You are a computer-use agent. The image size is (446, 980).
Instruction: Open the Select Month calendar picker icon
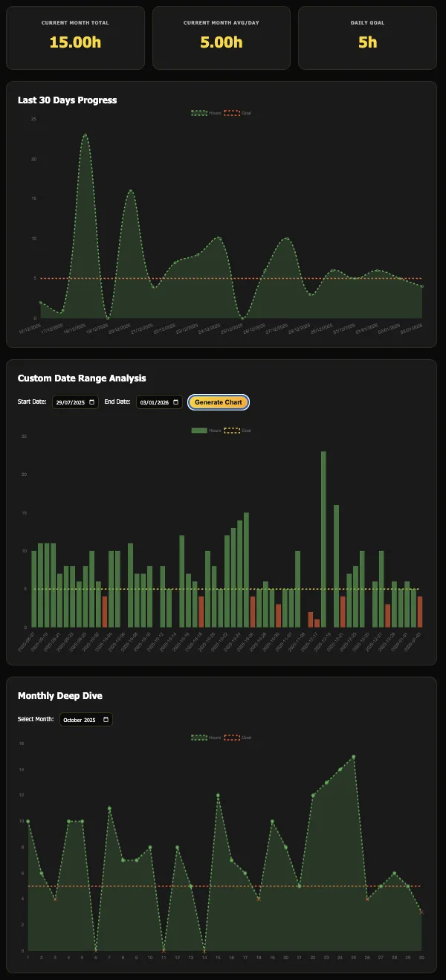[106, 720]
